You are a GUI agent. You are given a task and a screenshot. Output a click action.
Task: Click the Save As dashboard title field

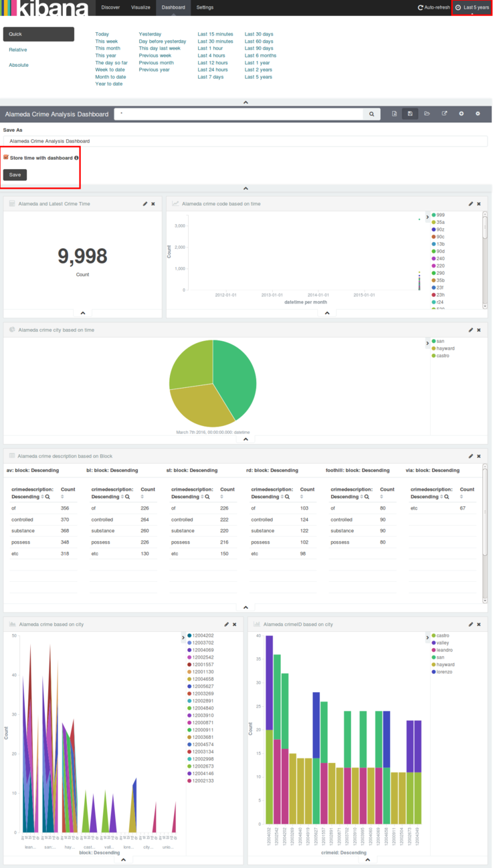[245, 141]
